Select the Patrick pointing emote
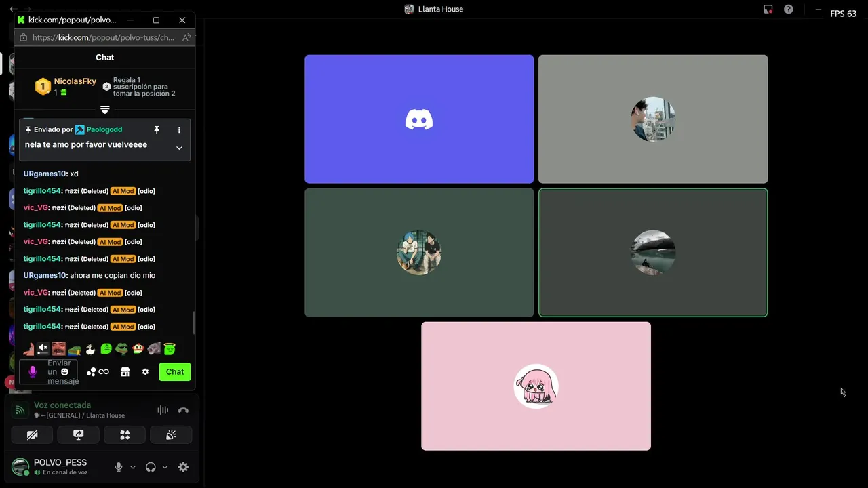868x488 pixels. (28, 350)
